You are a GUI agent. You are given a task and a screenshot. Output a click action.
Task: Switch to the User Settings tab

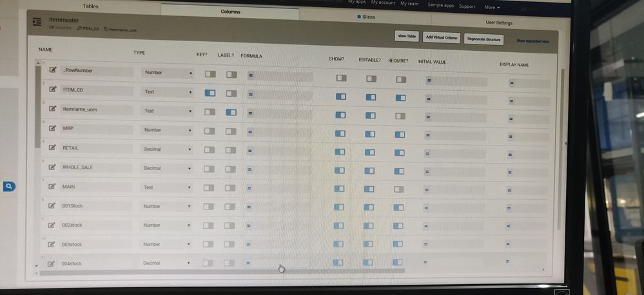click(499, 23)
